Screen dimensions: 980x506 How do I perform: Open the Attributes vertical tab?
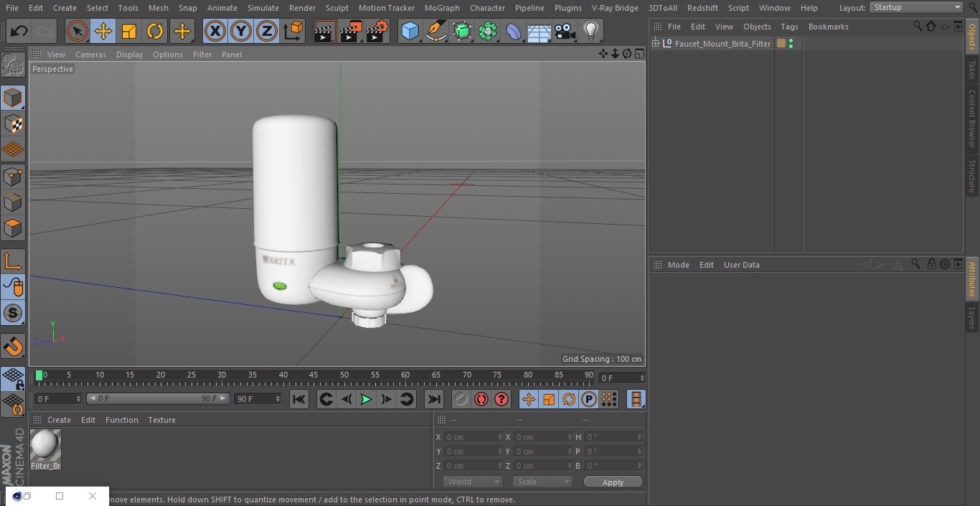[972, 279]
